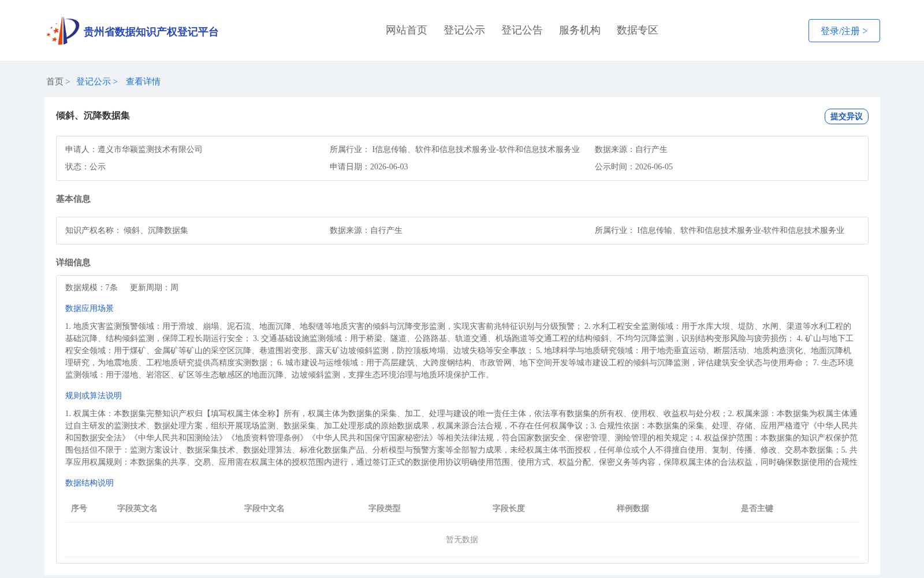Image resolution: width=924 pixels, height=578 pixels.
Task: Click 申请日期：2026-06-03 text
Action: pos(369,166)
